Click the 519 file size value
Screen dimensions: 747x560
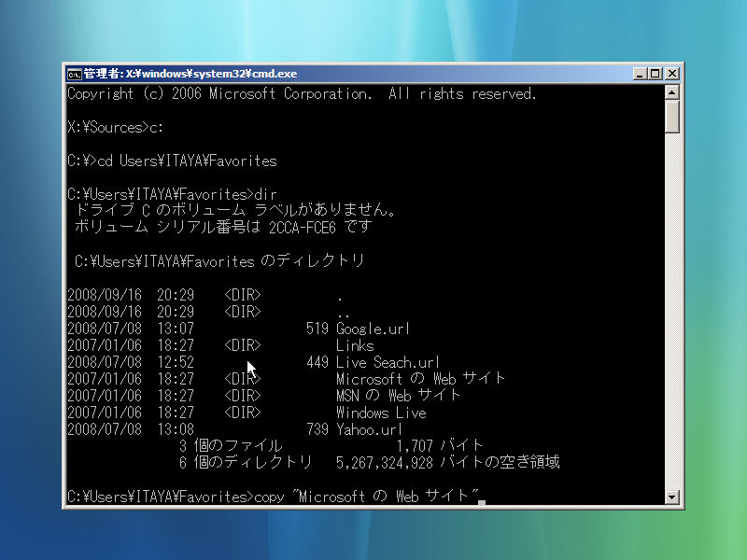coord(317,329)
